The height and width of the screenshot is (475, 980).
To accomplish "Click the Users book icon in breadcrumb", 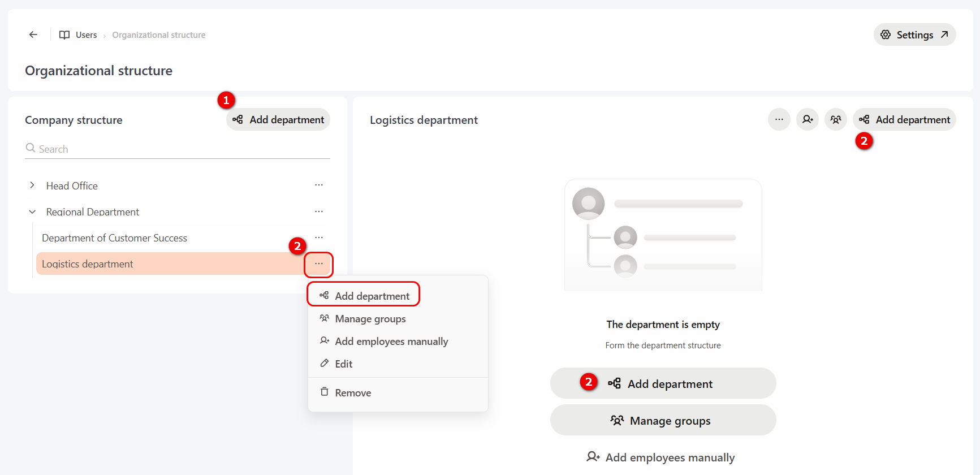I will coord(64,34).
